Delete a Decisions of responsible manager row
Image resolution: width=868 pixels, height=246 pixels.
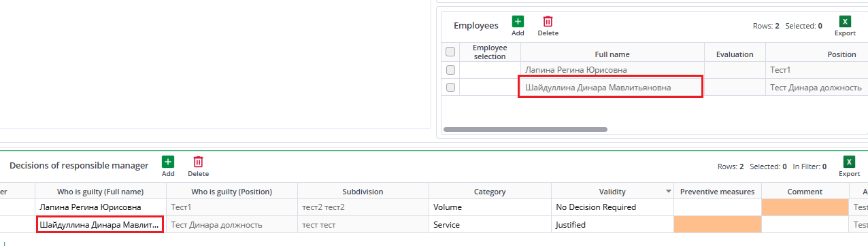[198, 166]
